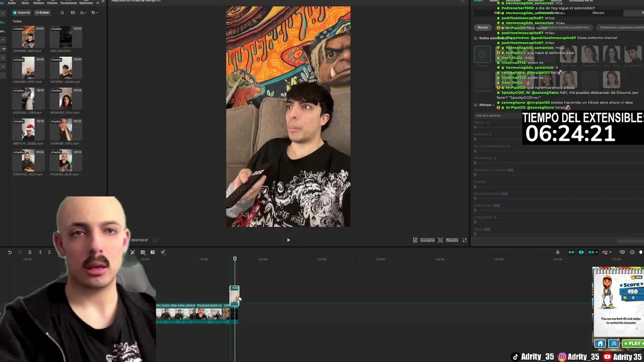
Task: Select the split clip tool
Action: point(30,252)
